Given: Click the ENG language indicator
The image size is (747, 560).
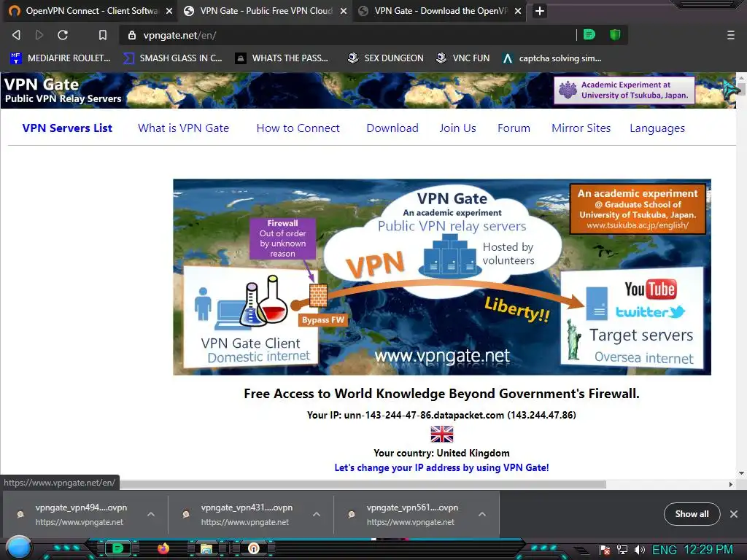Looking at the screenshot, I should pos(665,550).
